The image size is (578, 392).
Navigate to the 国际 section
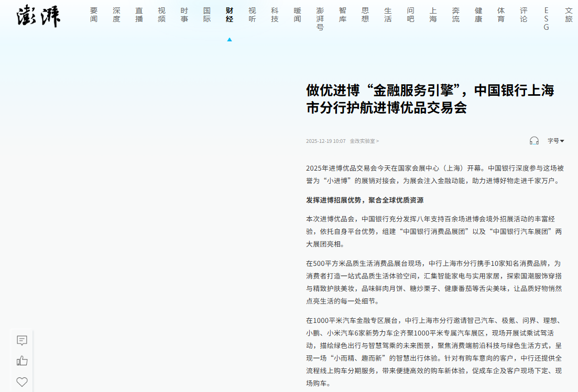207,15
